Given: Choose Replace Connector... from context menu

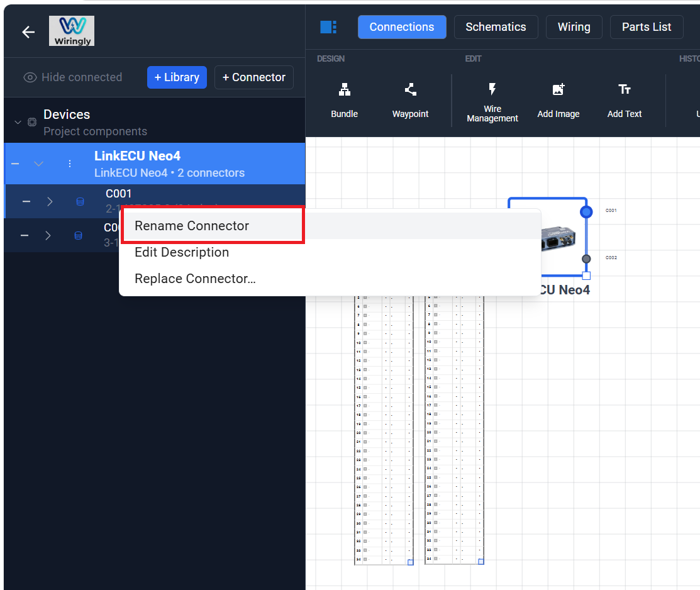Looking at the screenshot, I should [330, 279].
